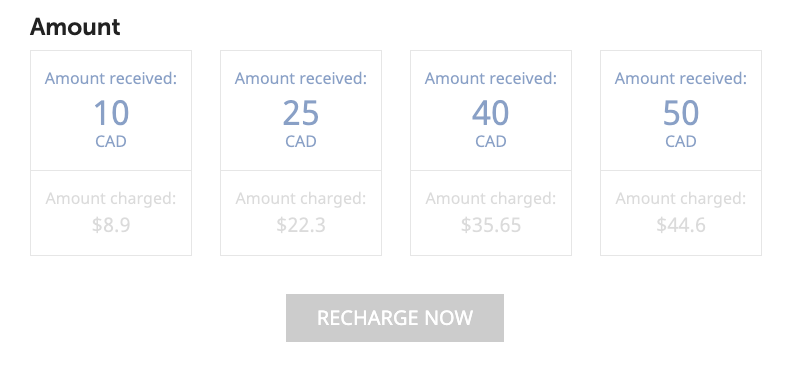
Task: Choose the 50 CAD amount option
Action: click(x=681, y=153)
